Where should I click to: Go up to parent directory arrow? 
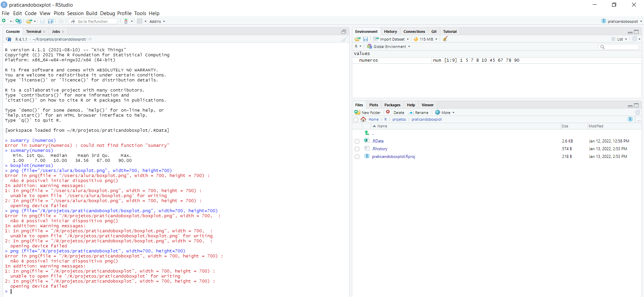pyautogui.click(x=367, y=133)
